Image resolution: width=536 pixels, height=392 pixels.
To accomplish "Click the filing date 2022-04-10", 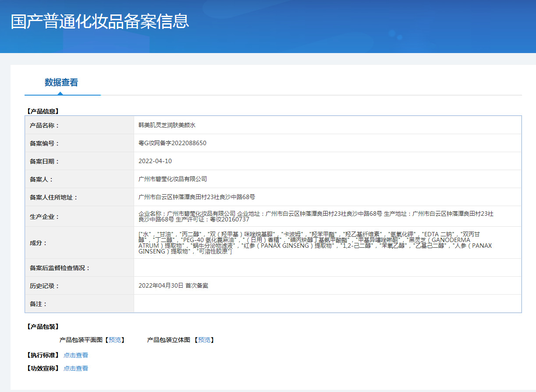I will 155,161.
